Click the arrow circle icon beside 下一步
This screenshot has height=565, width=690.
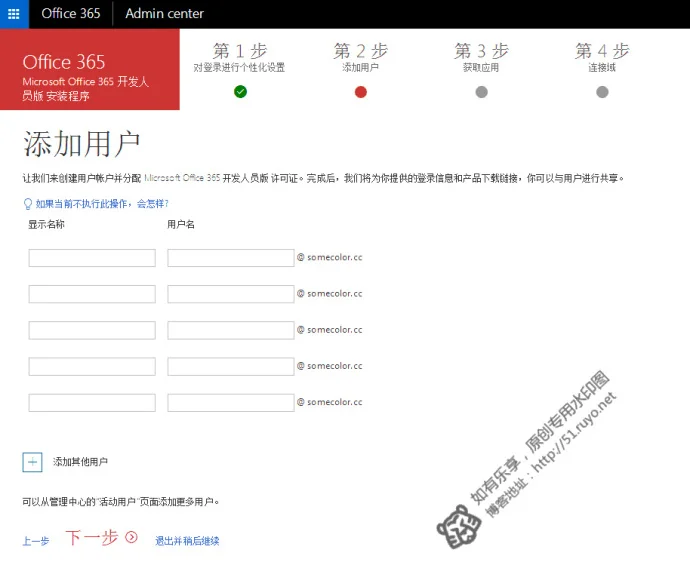(x=131, y=537)
